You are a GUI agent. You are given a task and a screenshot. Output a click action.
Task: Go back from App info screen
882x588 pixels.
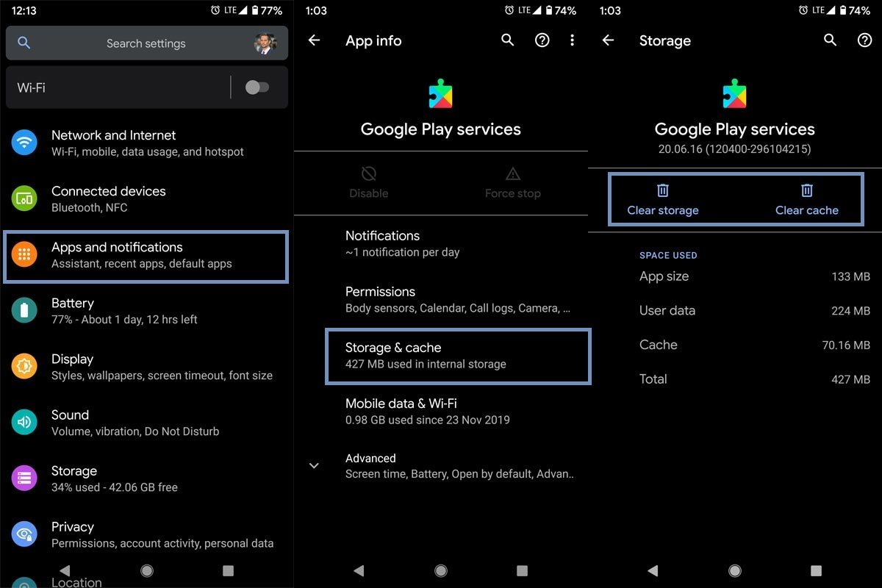[x=314, y=40]
